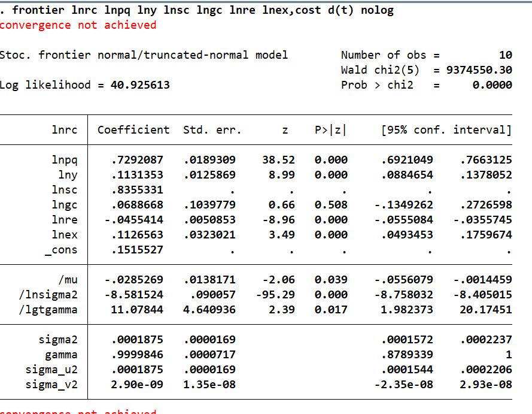Click lnex coefficient .1126563
The image size is (532, 414).
137,235
